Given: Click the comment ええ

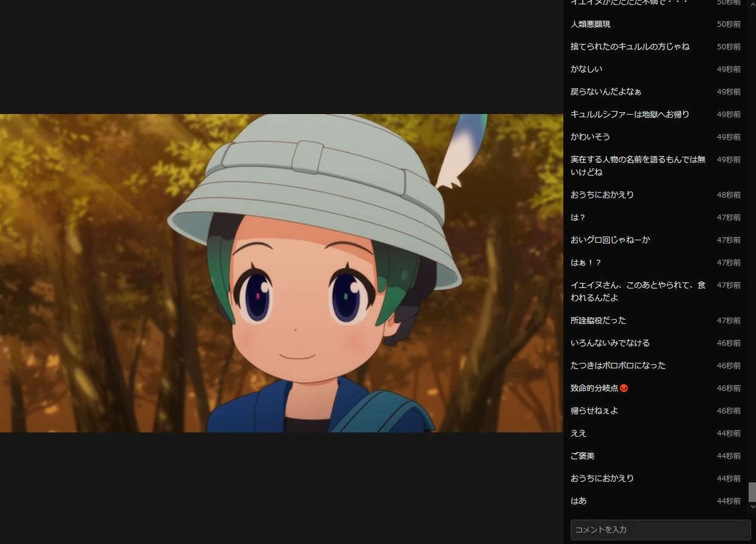Looking at the screenshot, I should [x=578, y=434].
